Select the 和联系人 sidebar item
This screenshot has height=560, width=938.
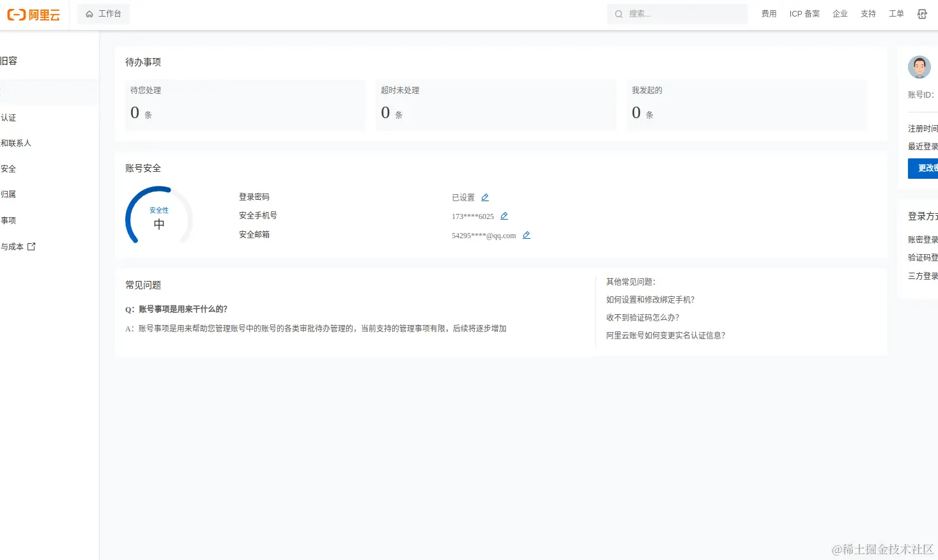pyautogui.click(x=15, y=143)
